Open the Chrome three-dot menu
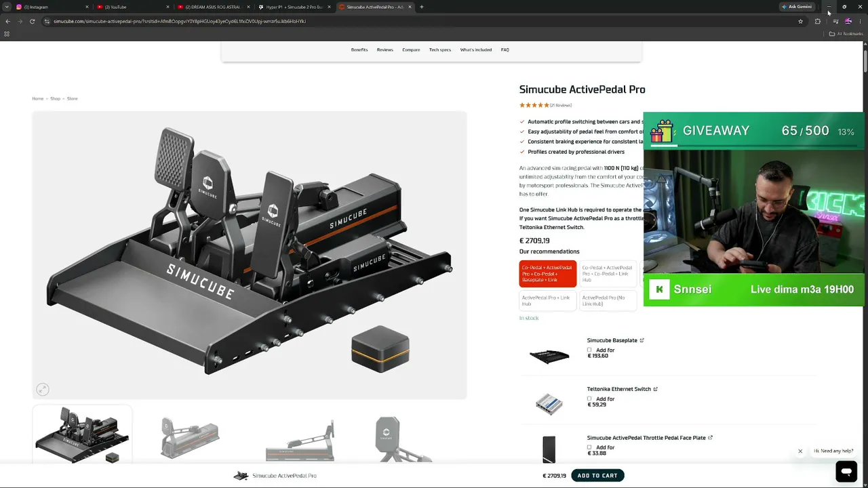Viewport: 868px width, 488px height. 860,21
